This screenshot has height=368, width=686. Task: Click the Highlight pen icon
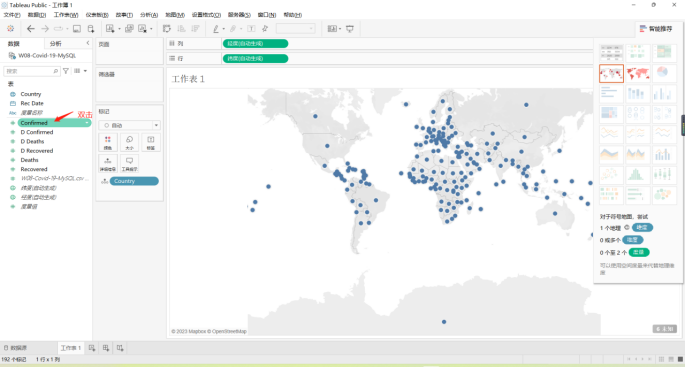[x=216, y=29]
